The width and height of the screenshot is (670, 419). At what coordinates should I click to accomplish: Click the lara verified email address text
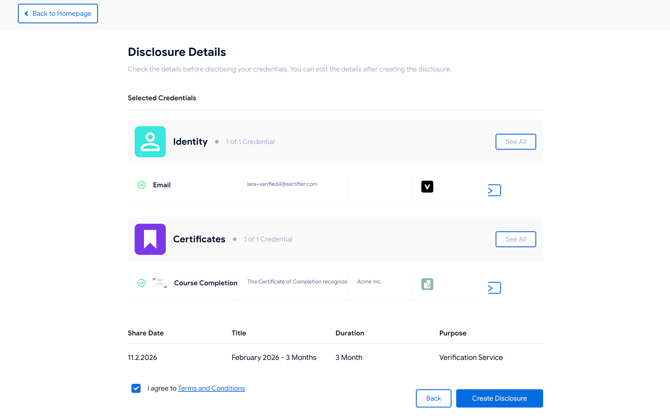click(282, 184)
